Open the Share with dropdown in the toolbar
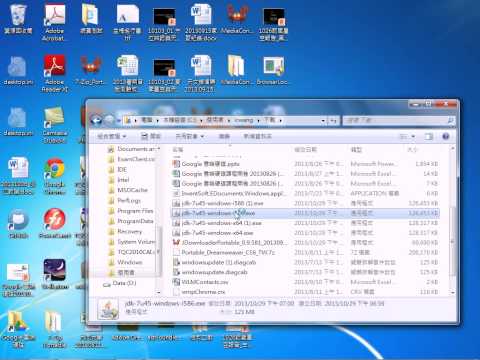 (x=189, y=136)
